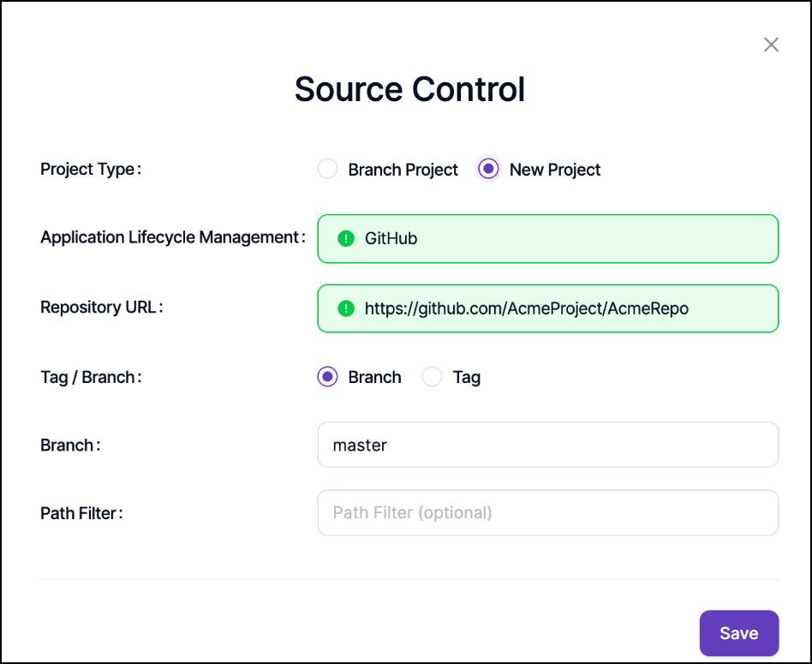Click the Project Type label
The image size is (812, 664).
90,170
